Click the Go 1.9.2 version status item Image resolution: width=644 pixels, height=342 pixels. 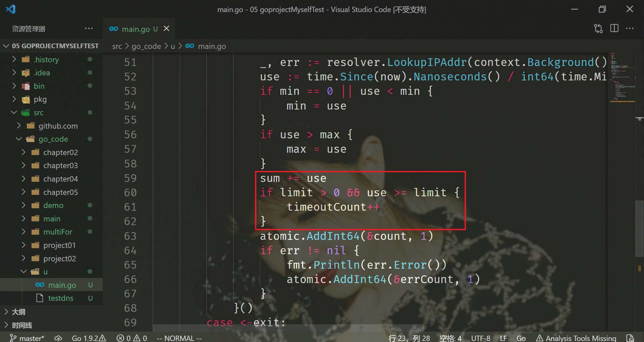point(89,338)
